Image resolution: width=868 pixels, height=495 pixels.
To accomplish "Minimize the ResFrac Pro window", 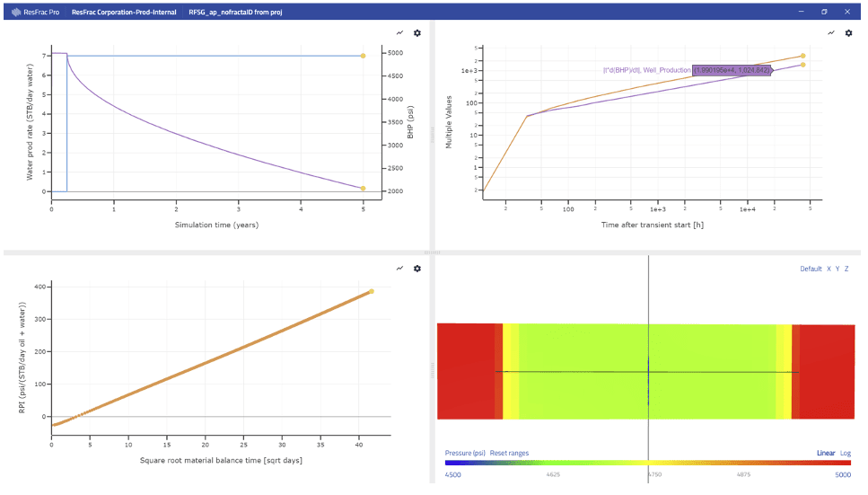I will [x=801, y=12].
